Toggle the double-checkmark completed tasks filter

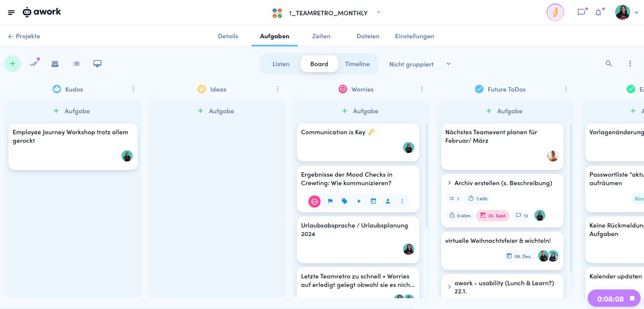tap(34, 63)
